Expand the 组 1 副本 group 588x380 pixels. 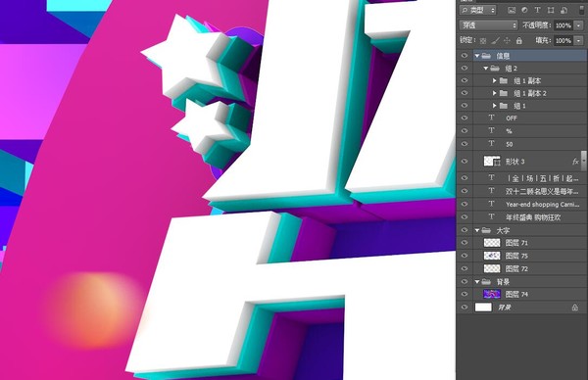[494, 81]
